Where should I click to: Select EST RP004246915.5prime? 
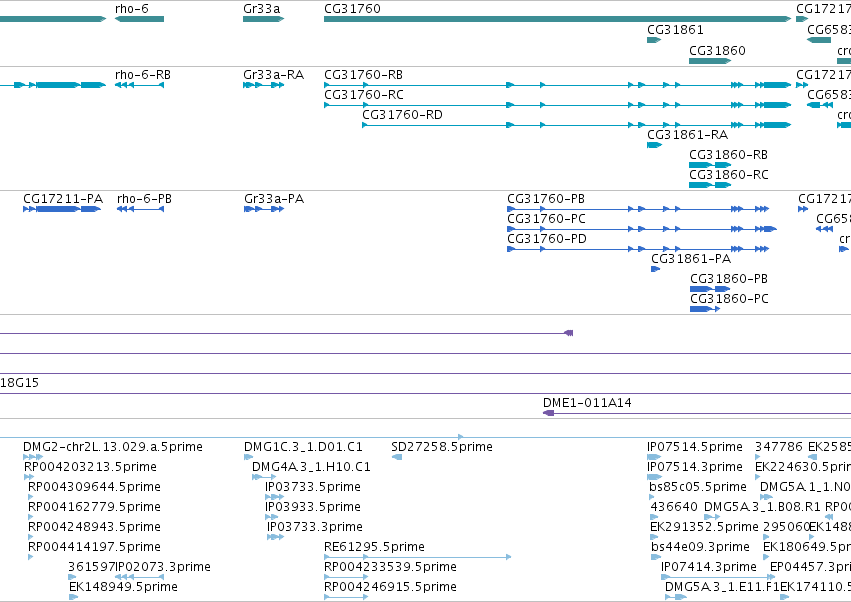pos(346,598)
